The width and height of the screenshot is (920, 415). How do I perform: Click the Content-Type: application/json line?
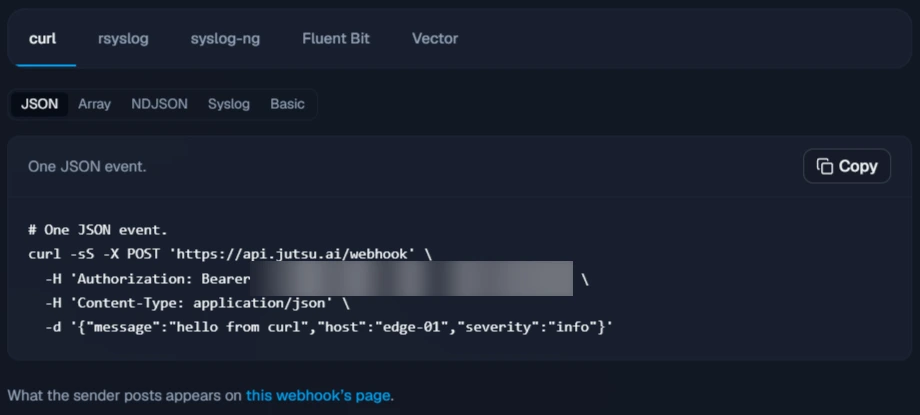tap(197, 303)
